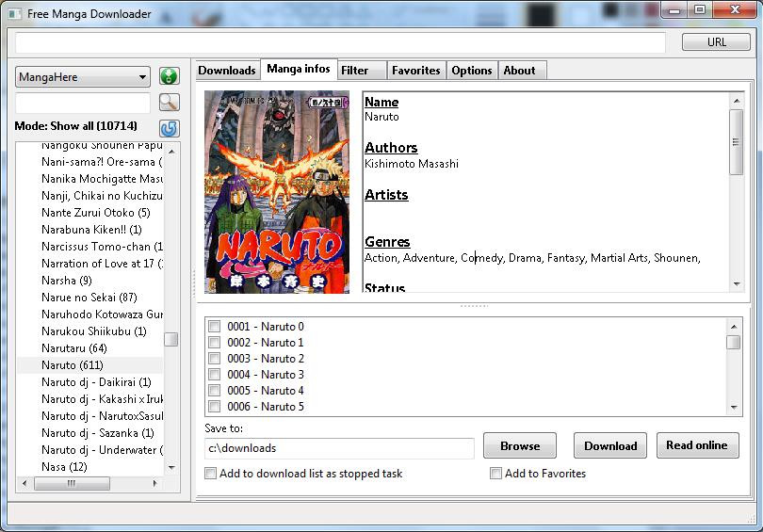
Task: Click the chapter list scrollbar thumb
Action: [733, 343]
